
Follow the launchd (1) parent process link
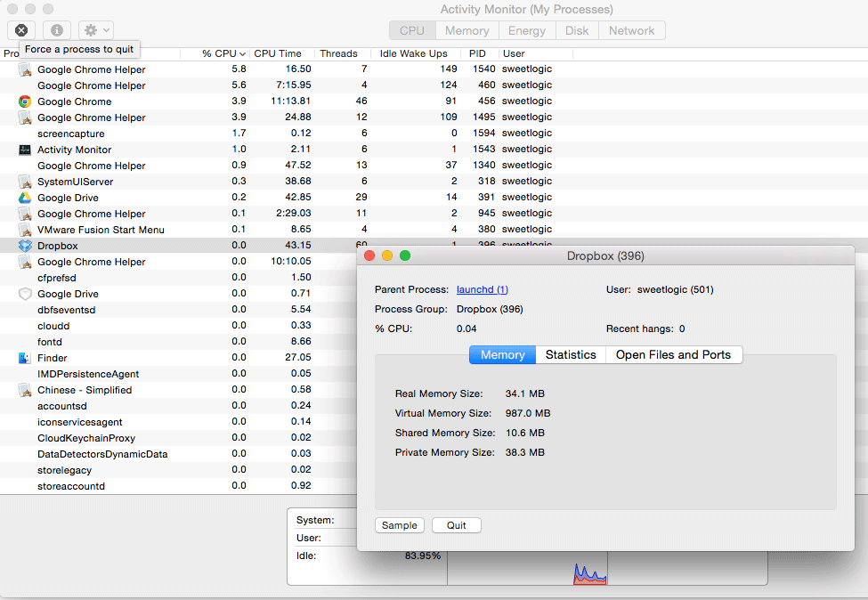tap(483, 289)
